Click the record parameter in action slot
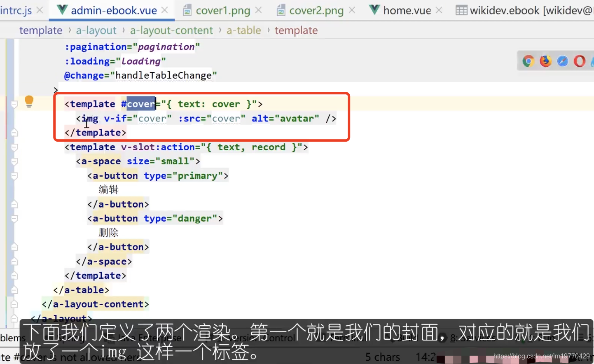The image size is (594, 364). 269,147
